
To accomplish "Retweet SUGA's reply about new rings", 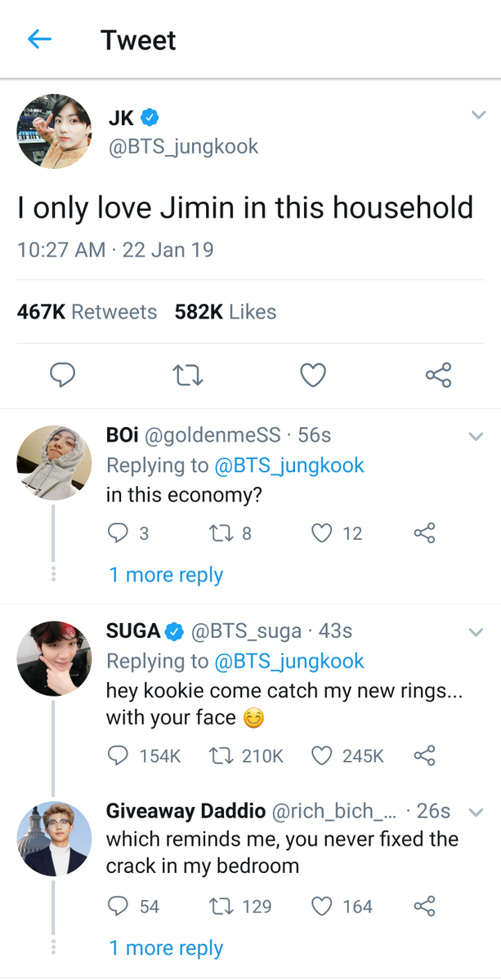I will coord(218,755).
